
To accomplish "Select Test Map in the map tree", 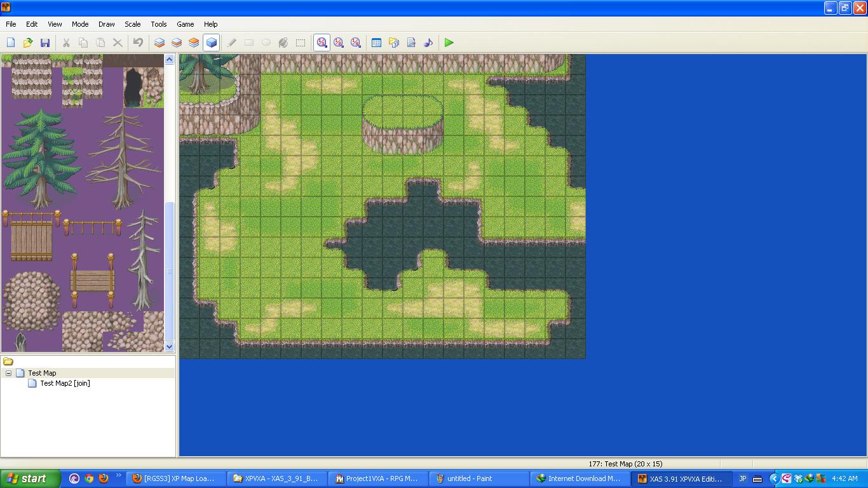I will pyautogui.click(x=42, y=373).
